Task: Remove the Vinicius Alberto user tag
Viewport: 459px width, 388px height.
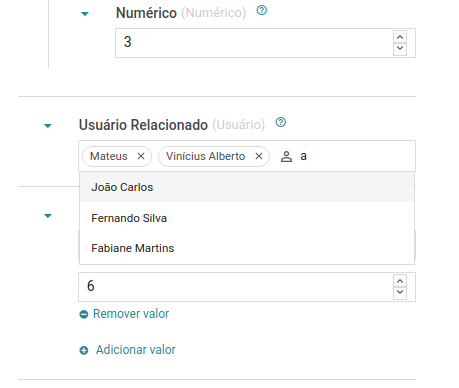Action: [259, 156]
